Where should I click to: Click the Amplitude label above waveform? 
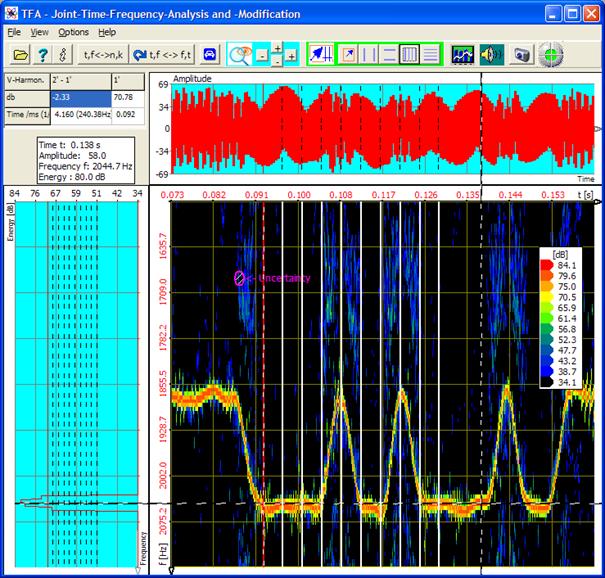pos(192,79)
